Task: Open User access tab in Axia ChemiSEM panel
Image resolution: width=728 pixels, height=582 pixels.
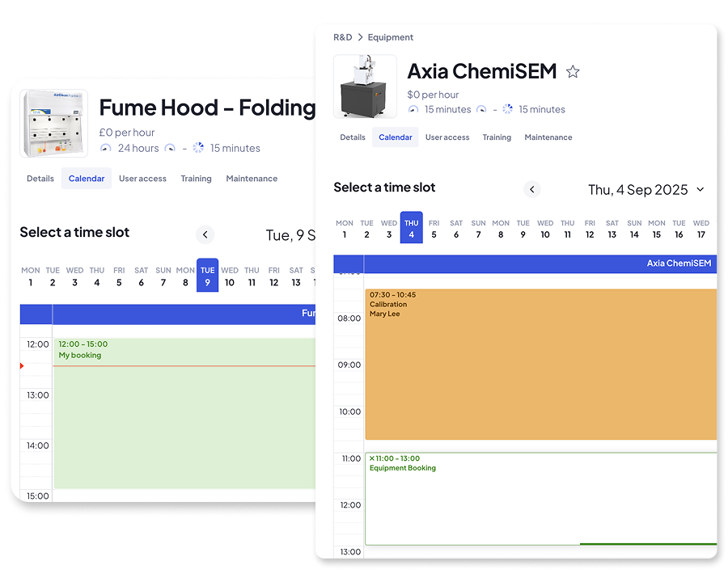Action: click(x=447, y=137)
